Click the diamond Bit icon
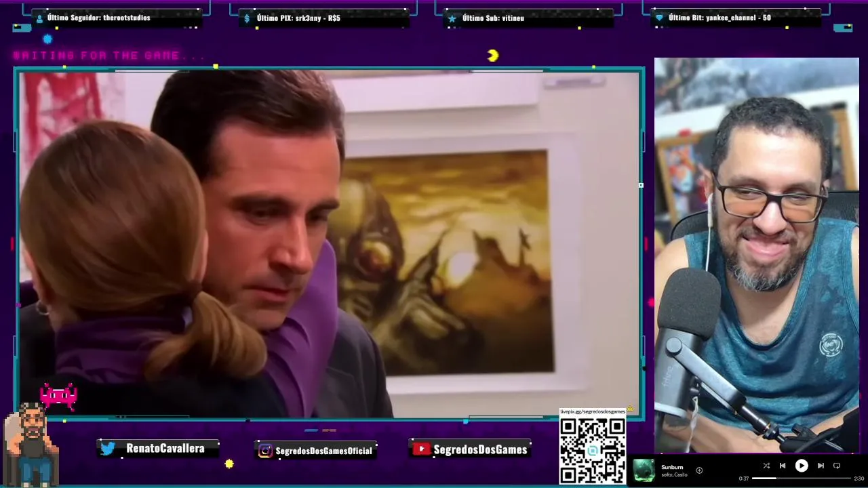The height and width of the screenshot is (488, 868). (659, 18)
